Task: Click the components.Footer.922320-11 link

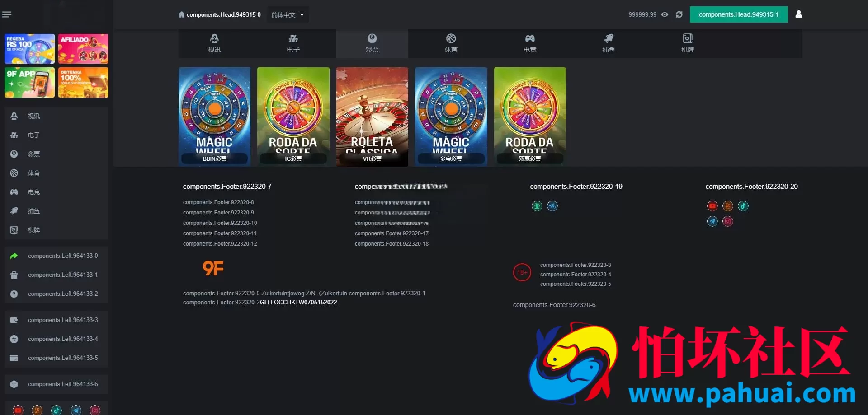Action: [x=220, y=233]
